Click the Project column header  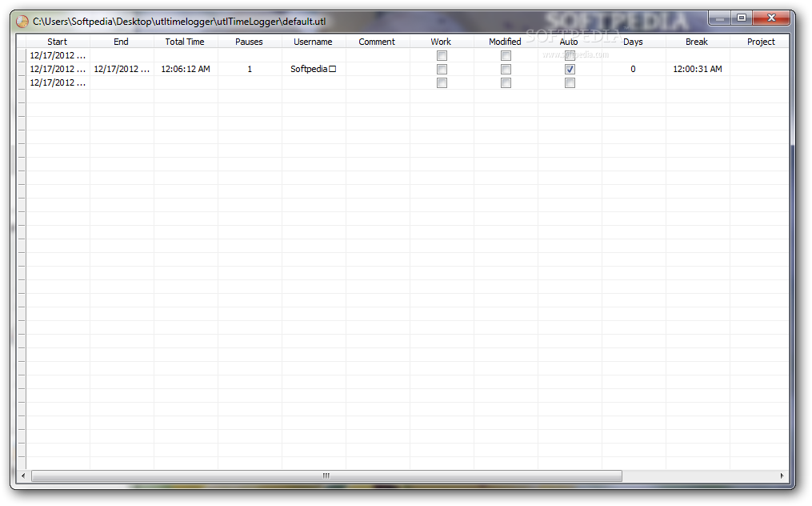coord(761,42)
